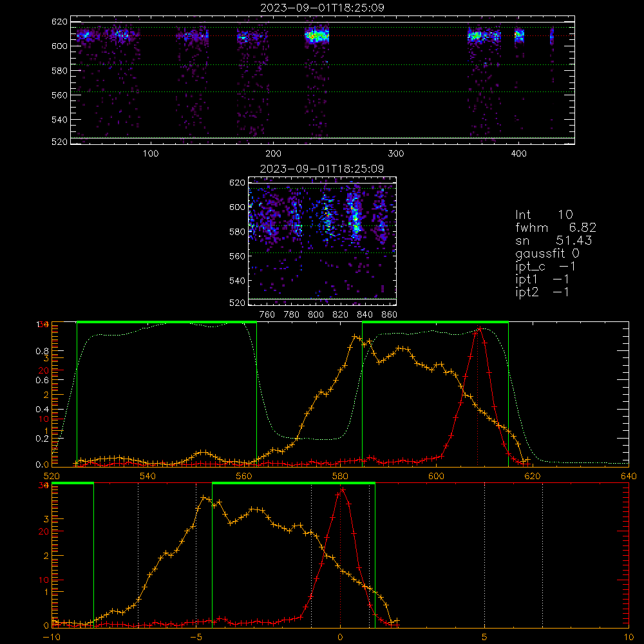
Task: Click the top plot title 2023-09-01T18:25:09
Action: coord(322,8)
